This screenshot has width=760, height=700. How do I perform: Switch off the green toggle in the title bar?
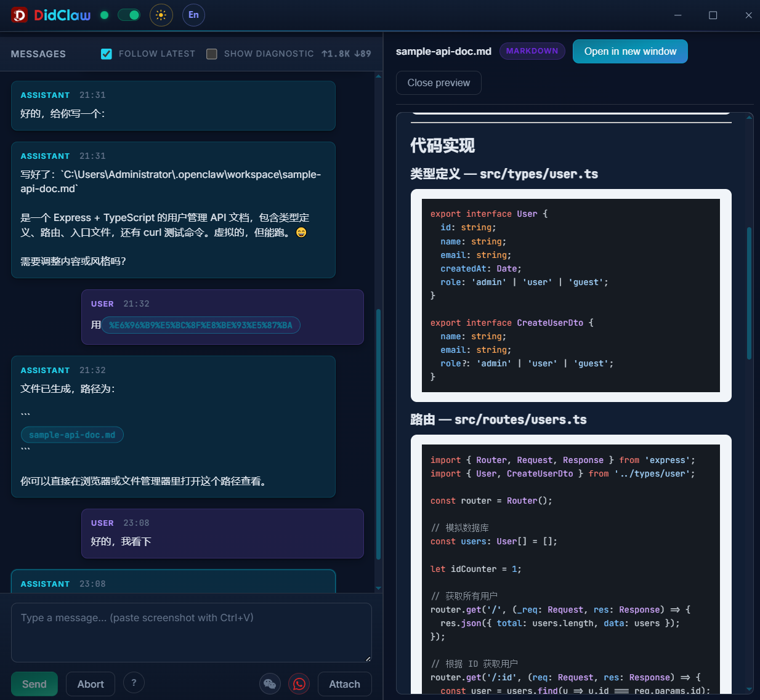[129, 14]
